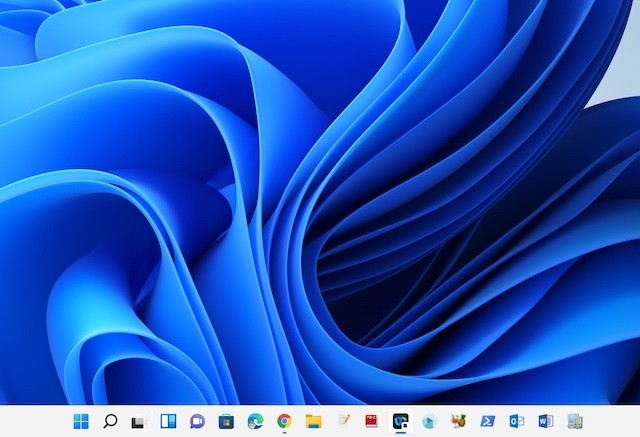The height and width of the screenshot is (437, 640).
Task: Open the red book app icon
Action: [x=371, y=421]
